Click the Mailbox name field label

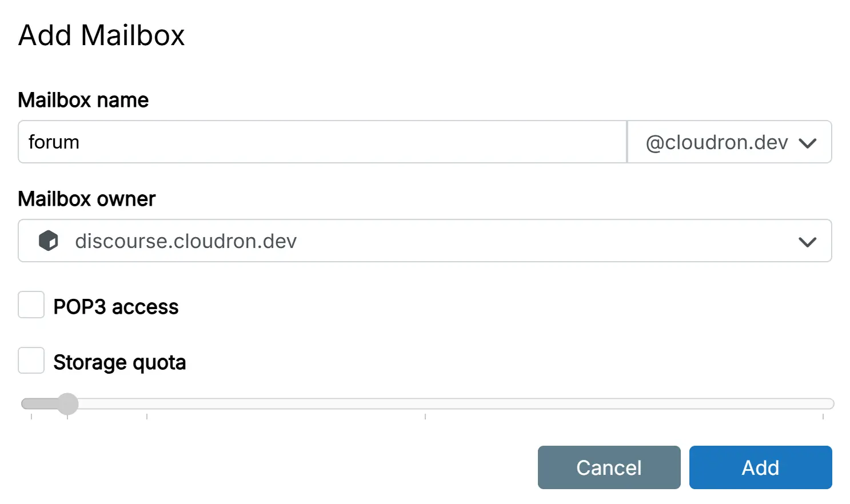tap(83, 100)
